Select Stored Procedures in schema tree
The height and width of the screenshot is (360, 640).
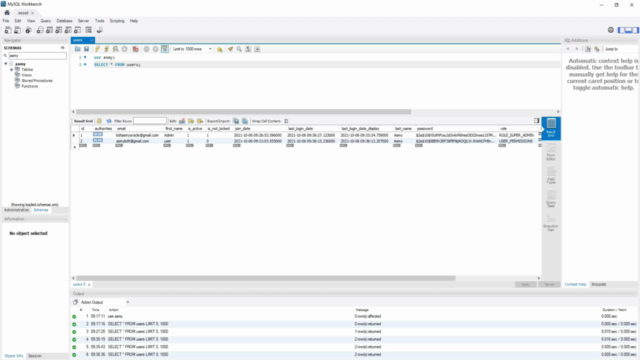(x=37, y=81)
